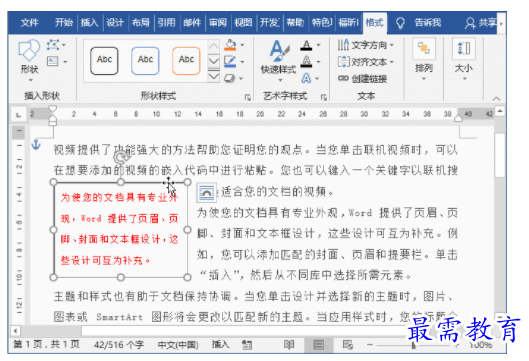This screenshot has width=529, height=361.
Task: Open 快速样式 WordArt quick styles
Action: click(x=279, y=60)
